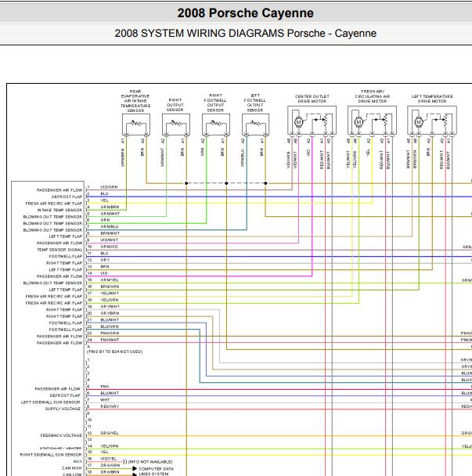
Task: Click the YEL/WHT wire label at pin 17
Action: coord(110,294)
